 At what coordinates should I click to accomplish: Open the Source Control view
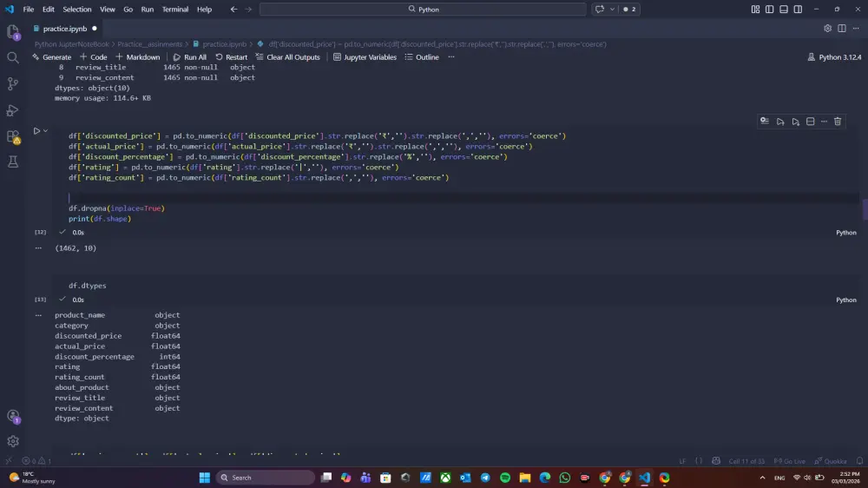[13, 83]
